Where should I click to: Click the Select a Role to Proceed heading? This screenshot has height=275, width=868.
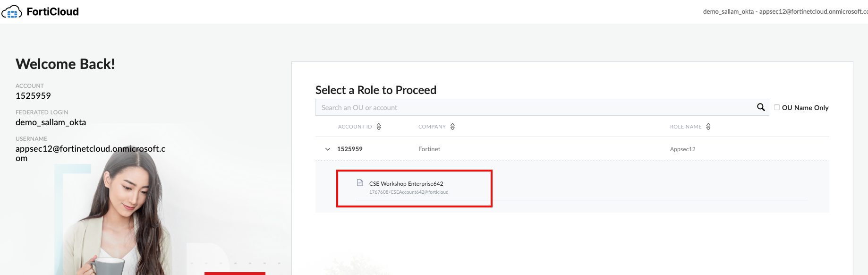pyautogui.click(x=376, y=90)
